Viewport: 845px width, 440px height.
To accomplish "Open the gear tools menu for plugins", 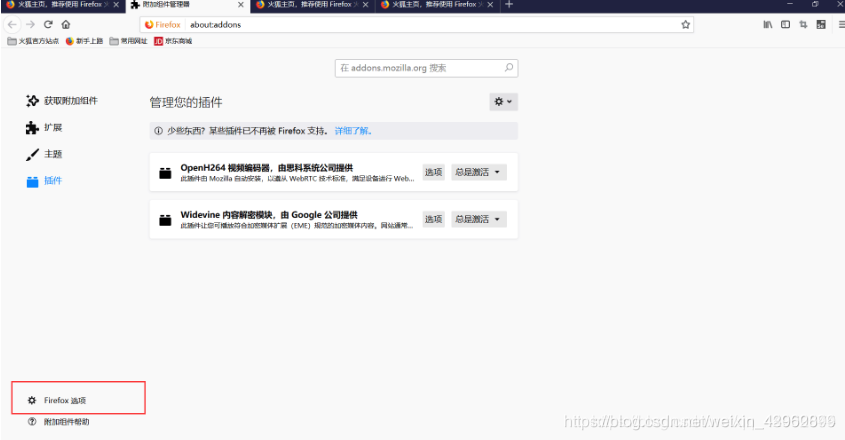I will 503,101.
